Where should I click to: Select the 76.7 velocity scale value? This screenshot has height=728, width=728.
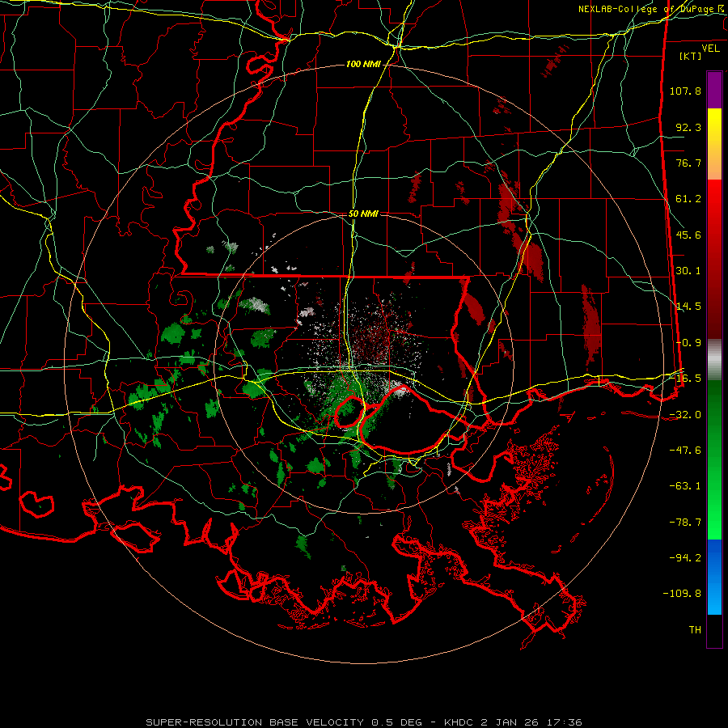pyautogui.click(x=688, y=163)
